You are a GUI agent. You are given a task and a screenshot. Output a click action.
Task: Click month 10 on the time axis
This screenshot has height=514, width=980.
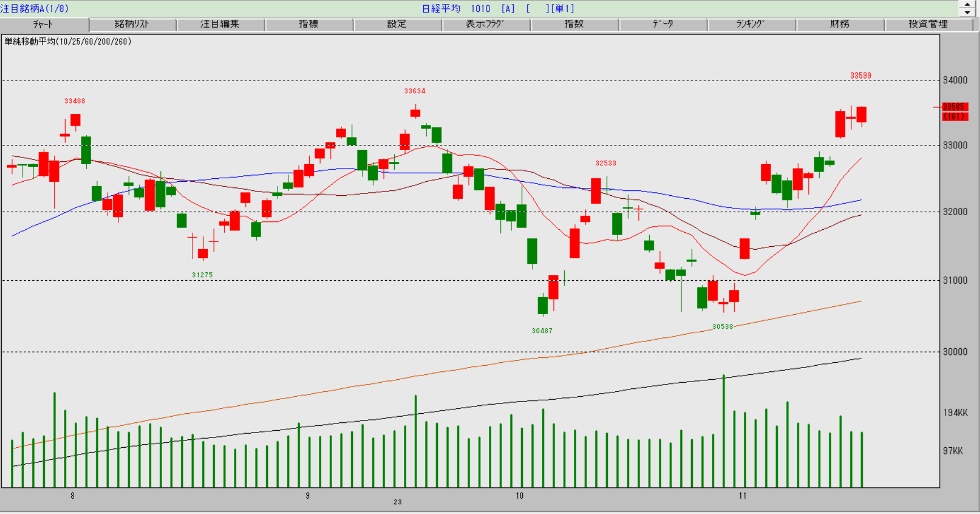pyautogui.click(x=519, y=496)
